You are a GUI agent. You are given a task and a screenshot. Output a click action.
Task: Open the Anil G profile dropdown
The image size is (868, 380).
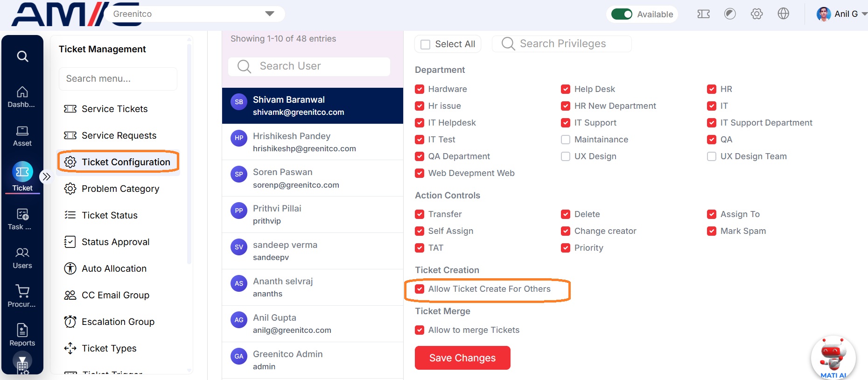tap(841, 14)
